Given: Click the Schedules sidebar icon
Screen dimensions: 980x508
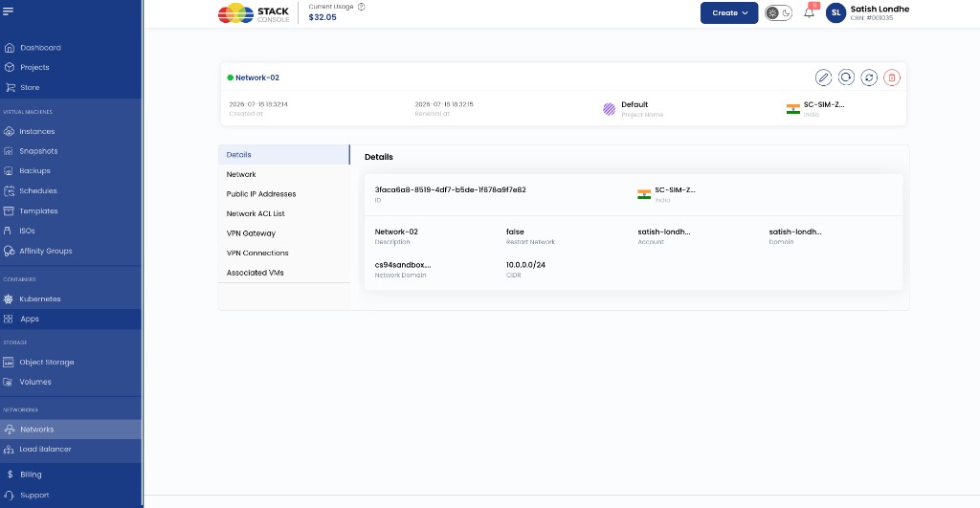Looking at the screenshot, I should click(x=9, y=191).
